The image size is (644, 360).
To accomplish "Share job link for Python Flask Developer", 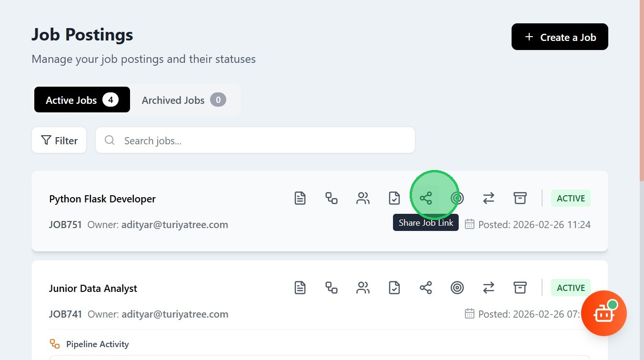I will click(x=426, y=198).
